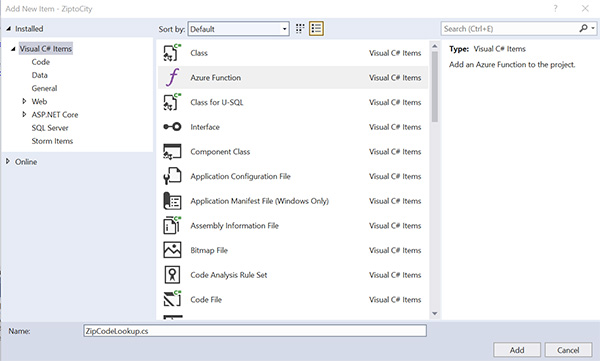Select the Web category label

coord(39,101)
